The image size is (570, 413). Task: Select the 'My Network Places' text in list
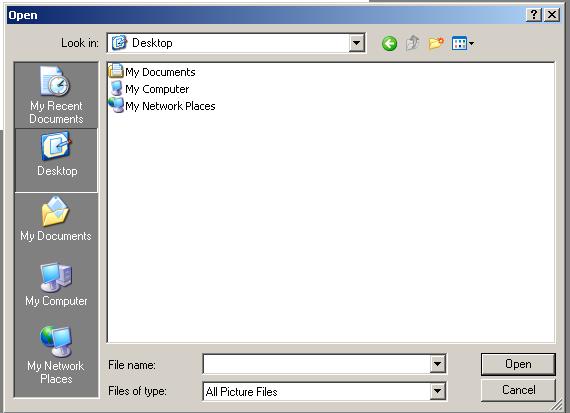[x=170, y=106]
